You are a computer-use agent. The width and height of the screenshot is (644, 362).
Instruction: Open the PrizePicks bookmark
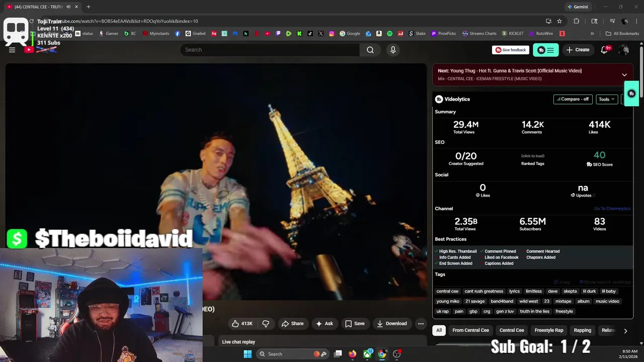pos(443,34)
